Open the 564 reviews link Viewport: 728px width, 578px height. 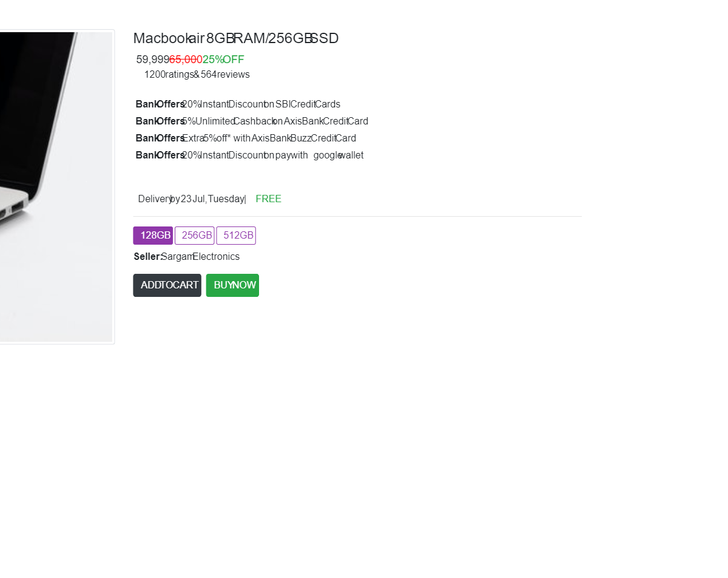pos(225,75)
